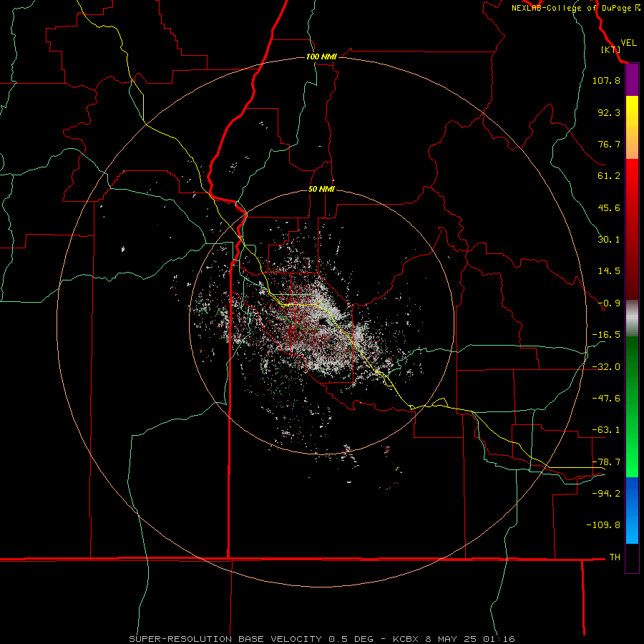Click the product title caption at bottom
This screenshot has width=644, height=644.
[x=322, y=639]
